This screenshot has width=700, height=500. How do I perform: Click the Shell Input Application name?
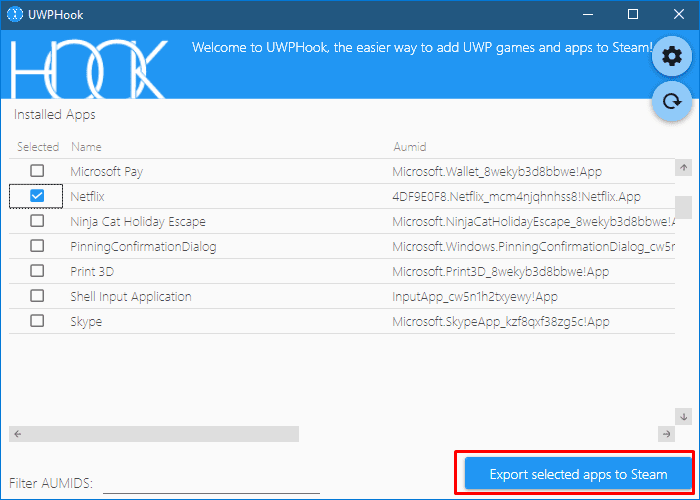coord(131,296)
